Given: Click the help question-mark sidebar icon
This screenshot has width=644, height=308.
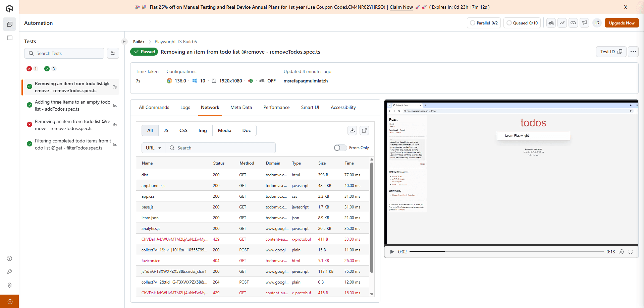Looking at the screenshot, I should [9, 258].
